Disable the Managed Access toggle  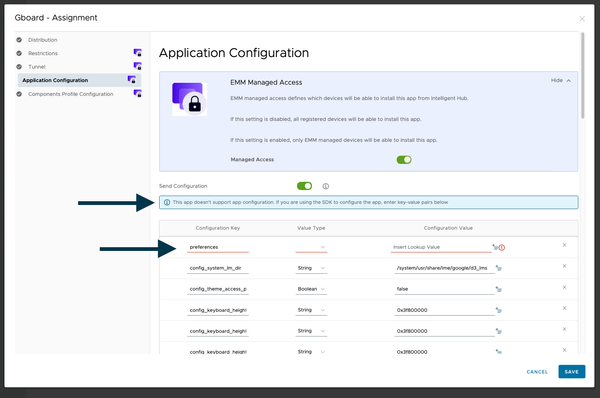pos(404,160)
